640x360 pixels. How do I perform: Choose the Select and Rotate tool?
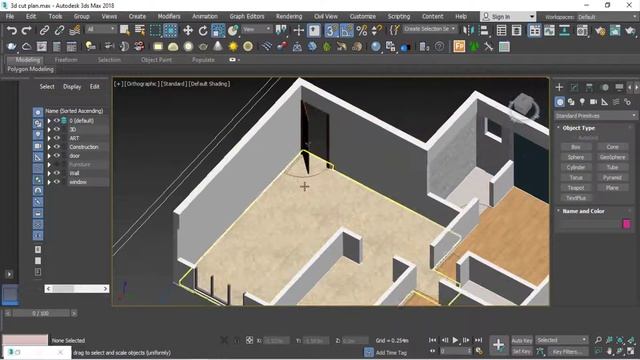[x=203, y=30]
